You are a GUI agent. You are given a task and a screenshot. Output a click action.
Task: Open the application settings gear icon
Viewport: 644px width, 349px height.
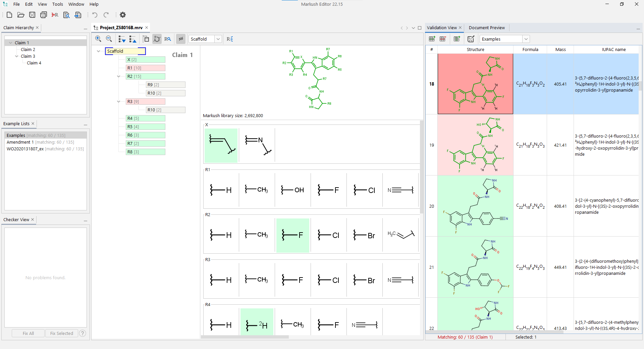[x=122, y=15]
